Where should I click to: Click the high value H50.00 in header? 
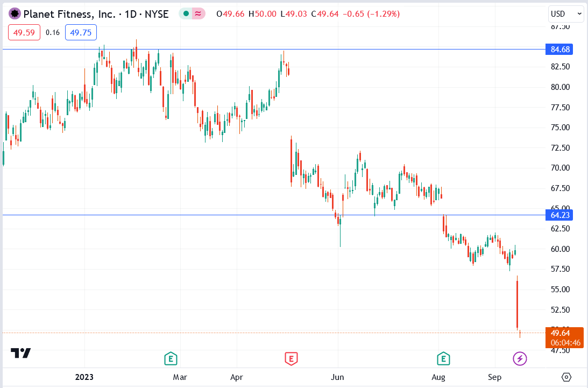click(x=263, y=14)
